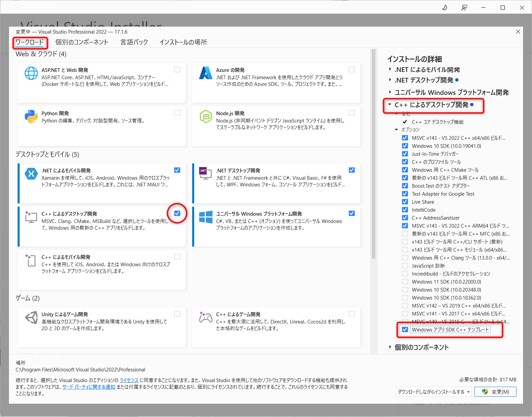This screenshot has height=417, width=532.
Task: Uncheck IntelliCode option
Action: pos(405,210)
